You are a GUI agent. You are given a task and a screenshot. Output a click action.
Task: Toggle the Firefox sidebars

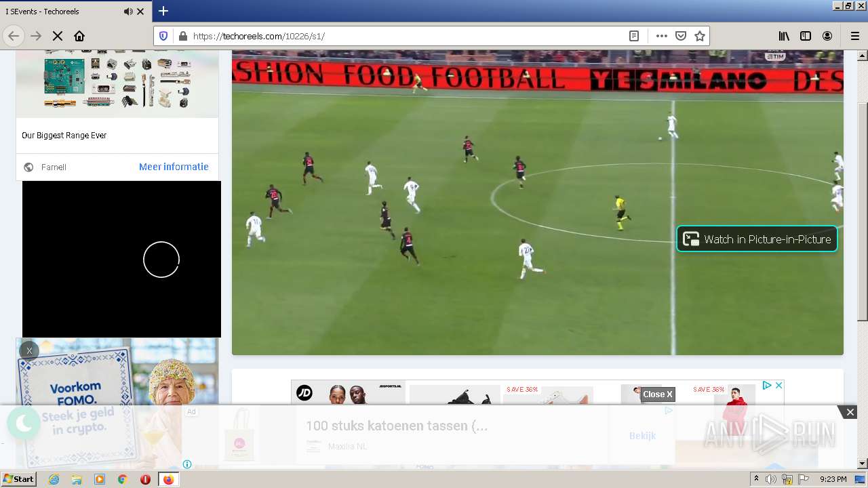(806, 36)
